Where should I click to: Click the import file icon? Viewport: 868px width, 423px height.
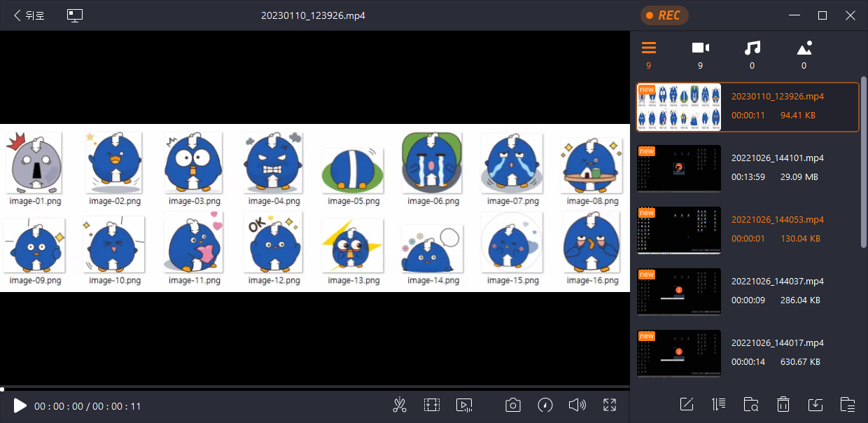(x=815, y=404)
